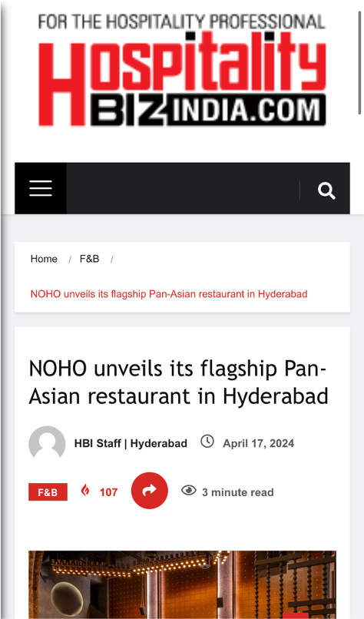Viewport: 364px width, 619px height.
Task: Open the hamburger navigation menu
Action: tap(41, 188)
